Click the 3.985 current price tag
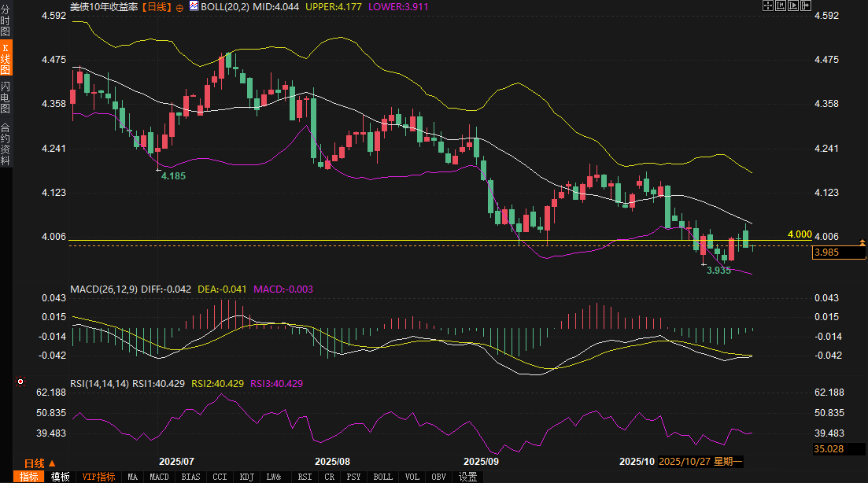 point(839,253)
